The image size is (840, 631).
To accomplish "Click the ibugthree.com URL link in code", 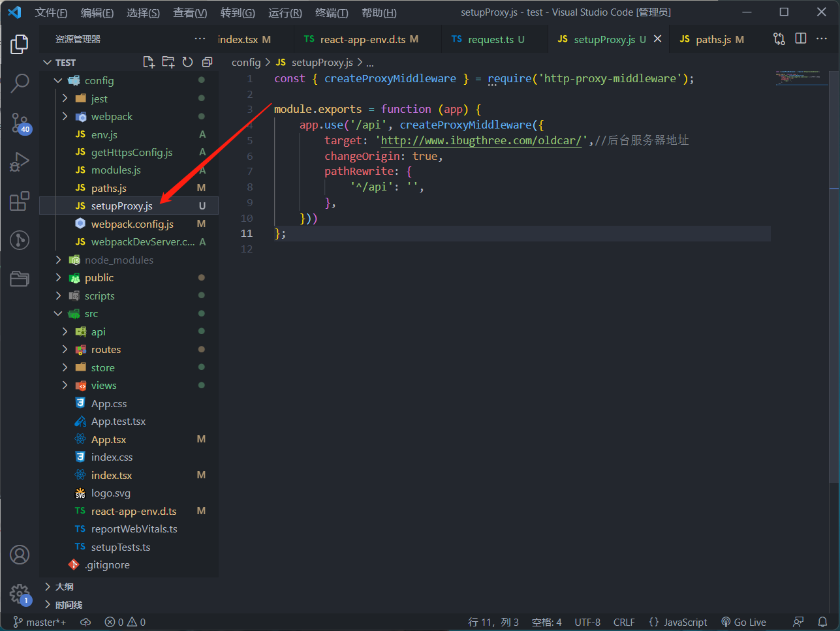I will [x=481, y=140].
